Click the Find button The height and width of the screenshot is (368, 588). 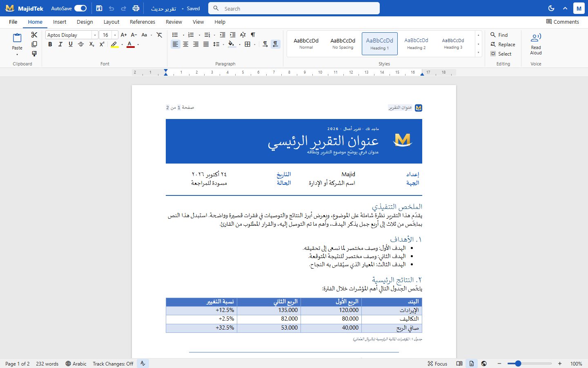click(x=499, y=35)
